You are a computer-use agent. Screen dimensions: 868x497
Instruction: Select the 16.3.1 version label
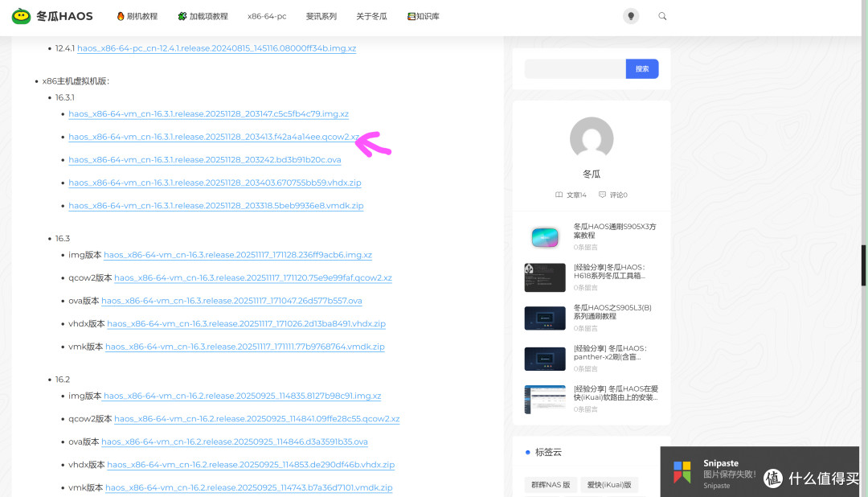point(65,97)
